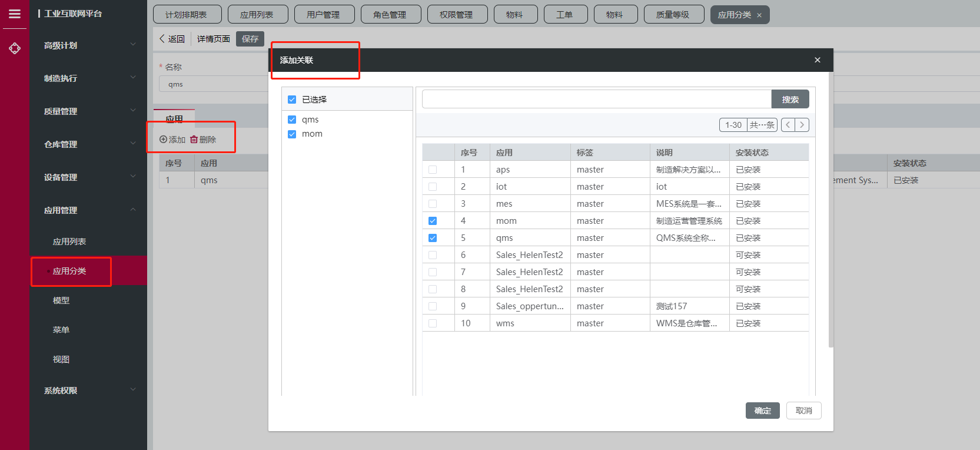Check the aps row checkbox
This screenshot has height=450, width=980.
433,170
